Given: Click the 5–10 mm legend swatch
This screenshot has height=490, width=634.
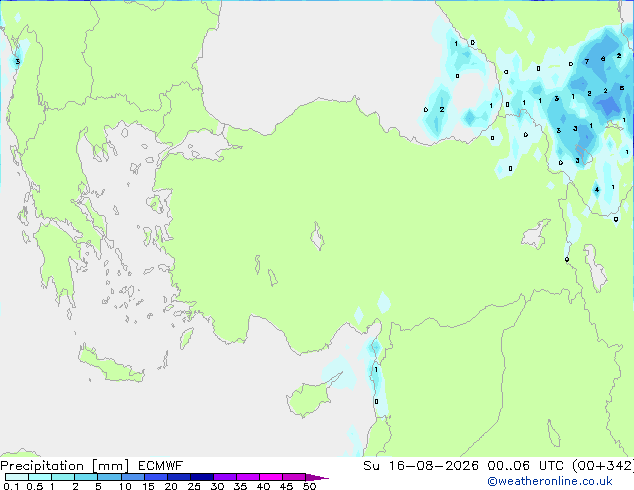Looking at the screenshot, I should (x=109, y=477).
